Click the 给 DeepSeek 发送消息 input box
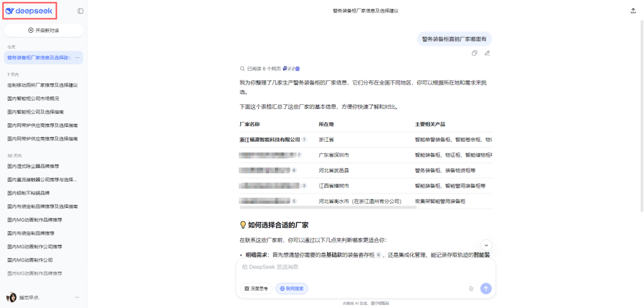644x308 pixels. pos(358,267)
